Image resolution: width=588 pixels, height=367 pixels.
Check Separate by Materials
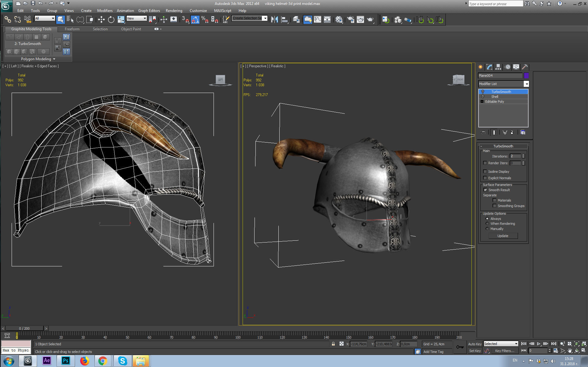coord(494,200)
